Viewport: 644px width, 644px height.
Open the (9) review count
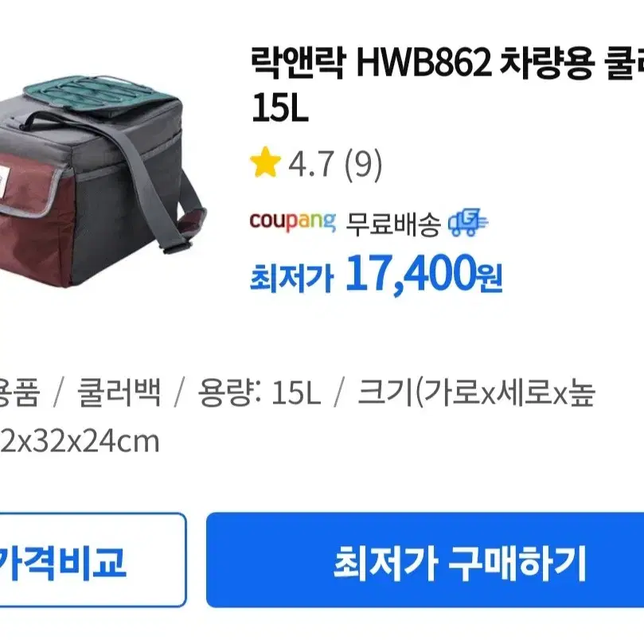point(363,164)
